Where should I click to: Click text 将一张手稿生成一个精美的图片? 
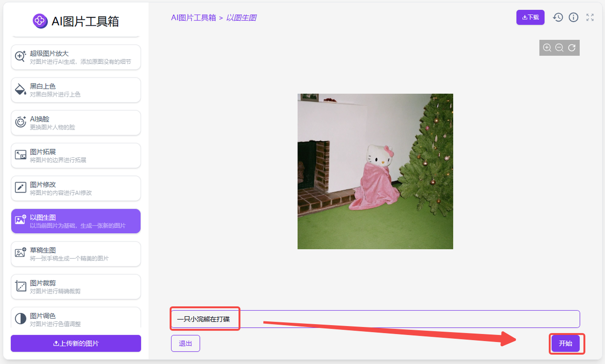69,259
